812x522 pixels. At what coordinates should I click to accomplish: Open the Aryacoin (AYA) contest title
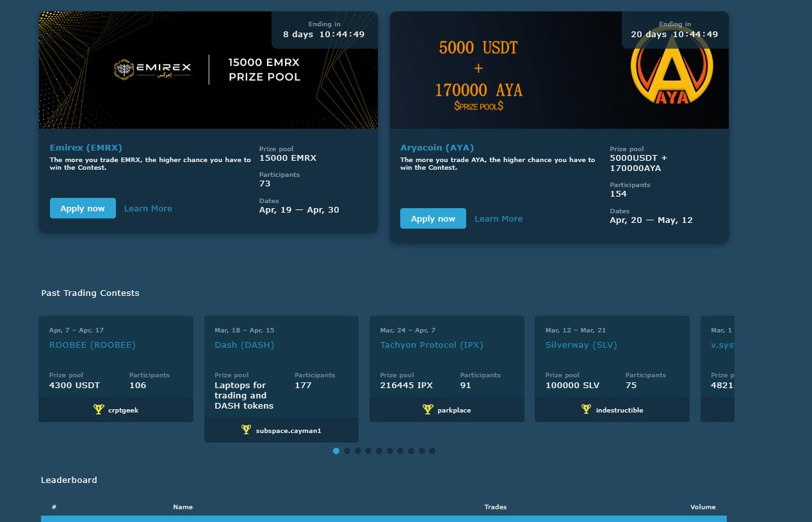tap(437, 147)
